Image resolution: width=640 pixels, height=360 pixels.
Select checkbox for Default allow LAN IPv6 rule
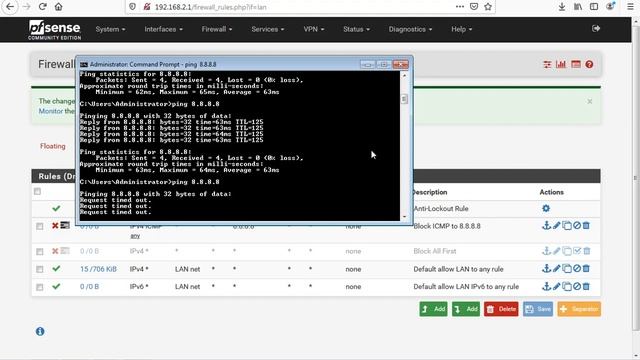40,287
